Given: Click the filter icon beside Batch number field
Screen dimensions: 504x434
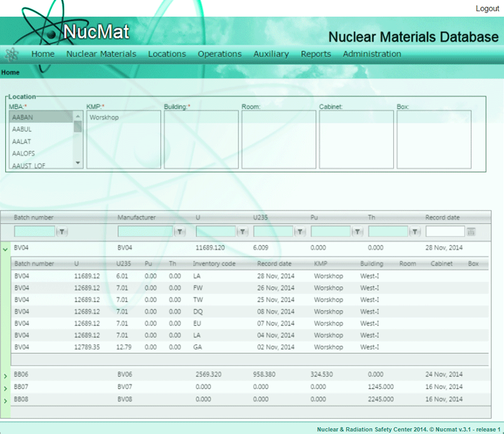Looking at the screenshot, I should [62, 232].
